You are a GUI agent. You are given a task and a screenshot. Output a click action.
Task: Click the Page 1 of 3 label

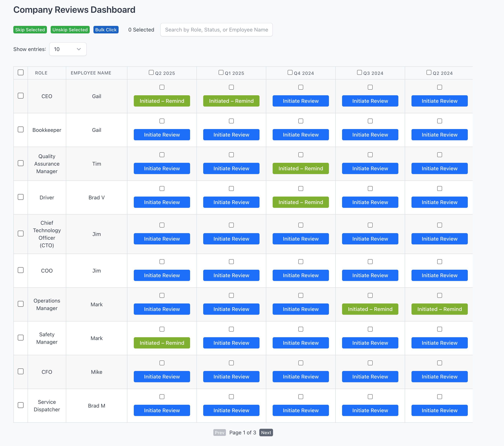[243, 432]
